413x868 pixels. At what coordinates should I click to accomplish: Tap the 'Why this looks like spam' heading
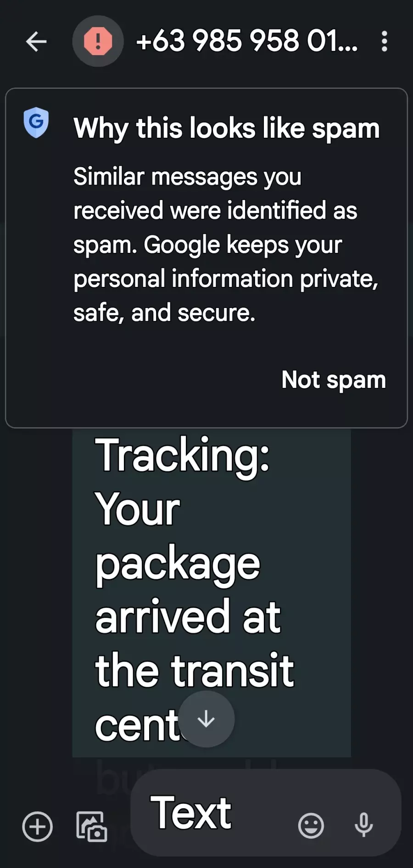pos(227,128)
